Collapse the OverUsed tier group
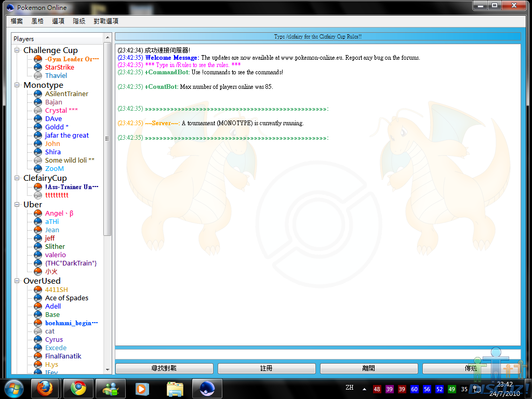The height and width of the screenshot is (399, 532). point(17,281)
